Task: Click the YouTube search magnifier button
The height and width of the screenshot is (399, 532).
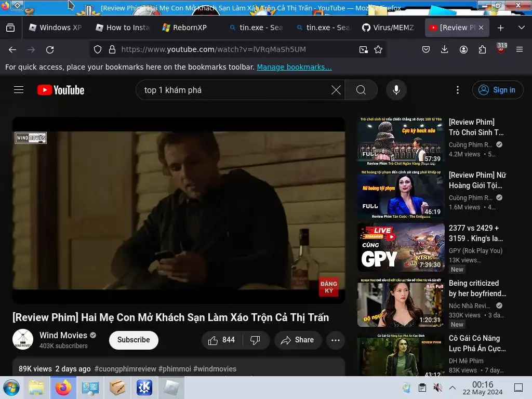Action: tap(361, 90)
